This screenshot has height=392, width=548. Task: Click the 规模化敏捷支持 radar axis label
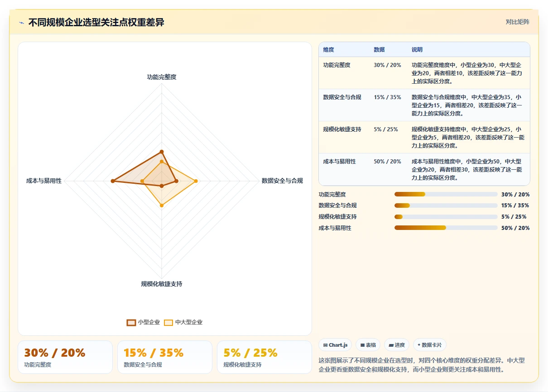point(162,284)
